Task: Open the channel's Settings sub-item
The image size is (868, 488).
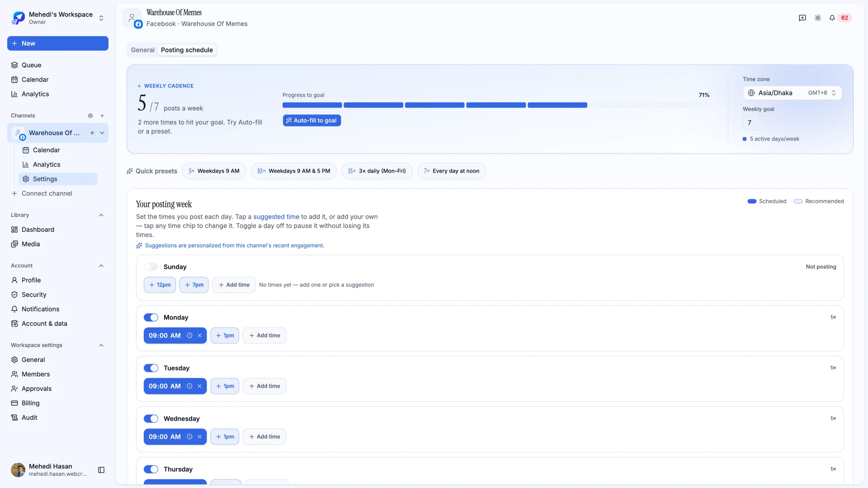Action: pos(58,179)
